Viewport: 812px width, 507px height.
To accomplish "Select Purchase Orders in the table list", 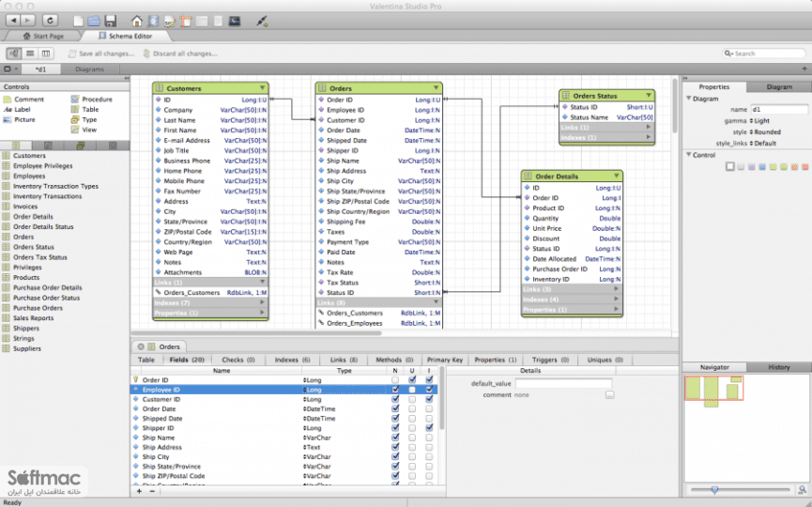I will 38,308.
